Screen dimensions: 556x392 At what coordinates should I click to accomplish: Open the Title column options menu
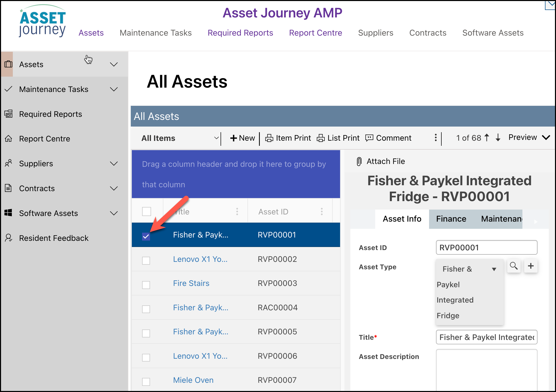(237, 212)
